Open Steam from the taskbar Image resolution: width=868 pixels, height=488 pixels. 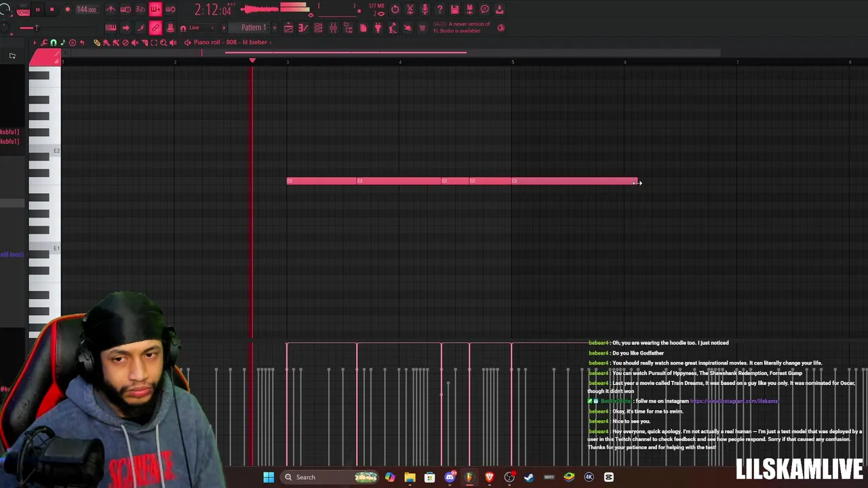pos(529,477)
